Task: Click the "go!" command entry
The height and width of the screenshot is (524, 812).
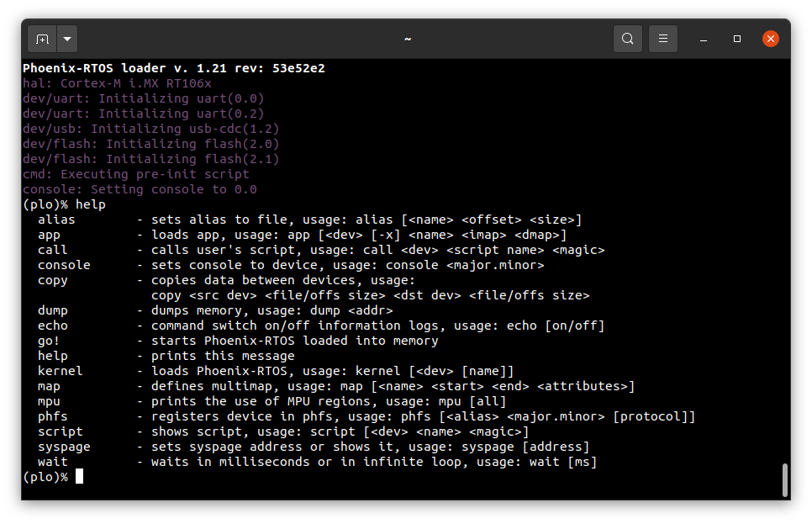Action: [49, 341]
